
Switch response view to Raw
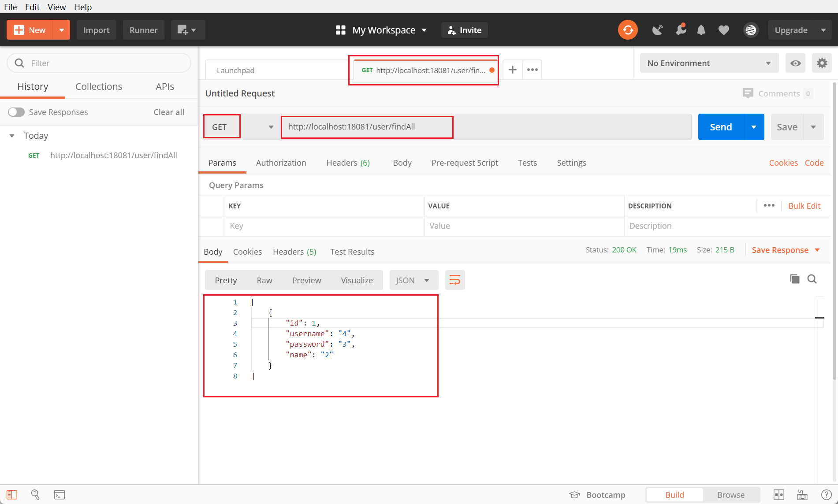pyautogui.click(x=264, y=280)
